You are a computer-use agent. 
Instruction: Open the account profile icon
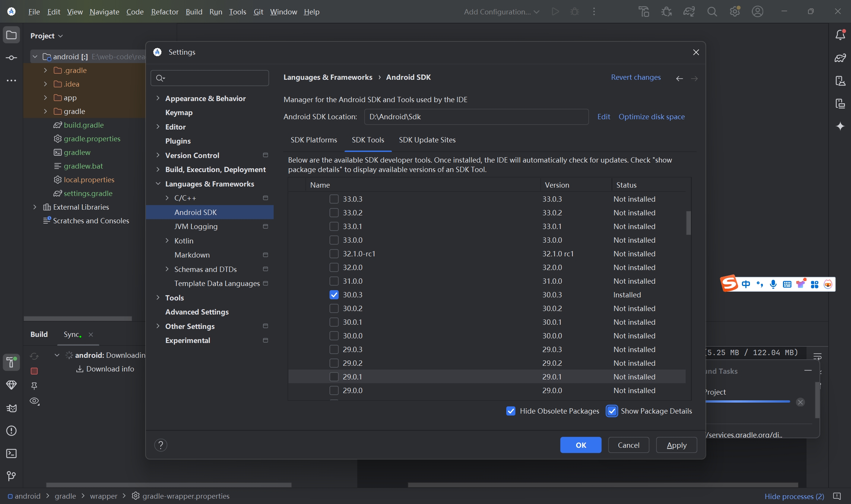coord(758,12)
